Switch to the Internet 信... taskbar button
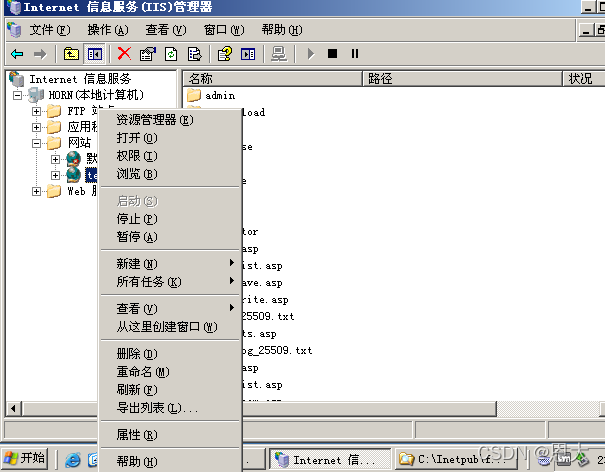605x472 pixels. point(330,459)
